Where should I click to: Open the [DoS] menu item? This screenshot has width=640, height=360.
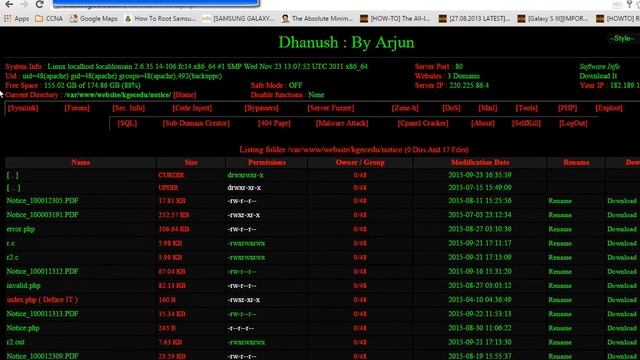[451, 108]
